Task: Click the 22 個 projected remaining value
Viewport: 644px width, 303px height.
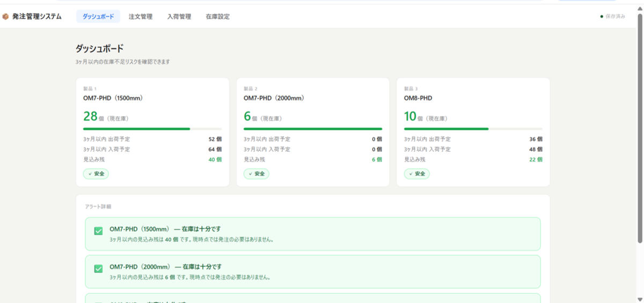Action: (x=536, y=159)
